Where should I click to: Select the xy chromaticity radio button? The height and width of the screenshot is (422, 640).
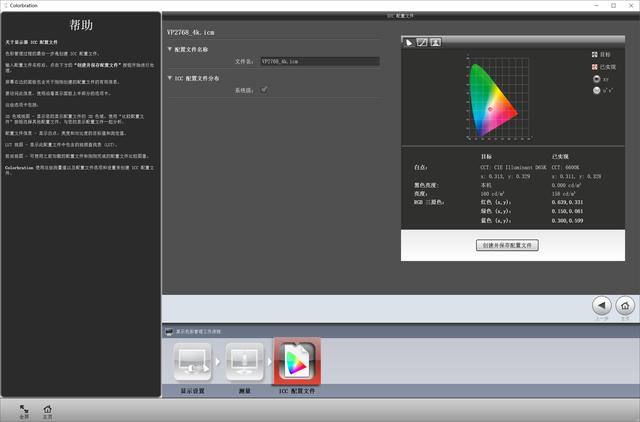click(x=596, y=78)
